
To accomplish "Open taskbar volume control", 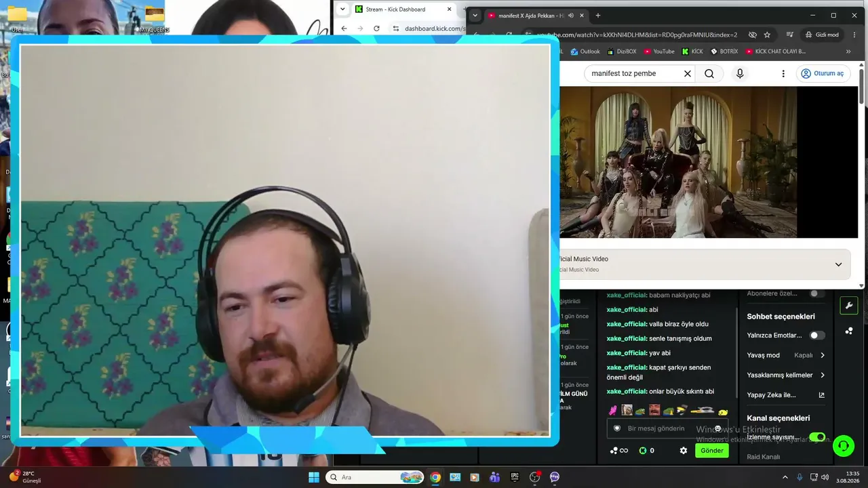I will tap(825, 477).
